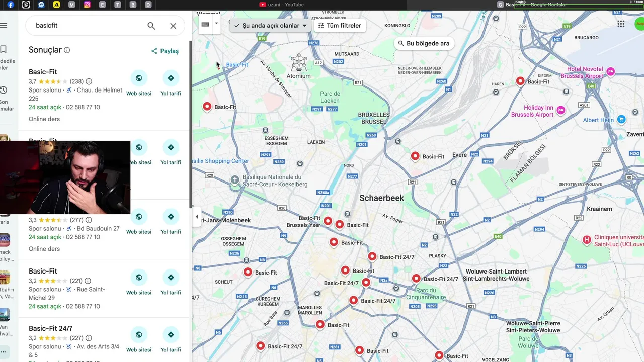Click the Parc de Laeken label

click(x=330, y=97)
